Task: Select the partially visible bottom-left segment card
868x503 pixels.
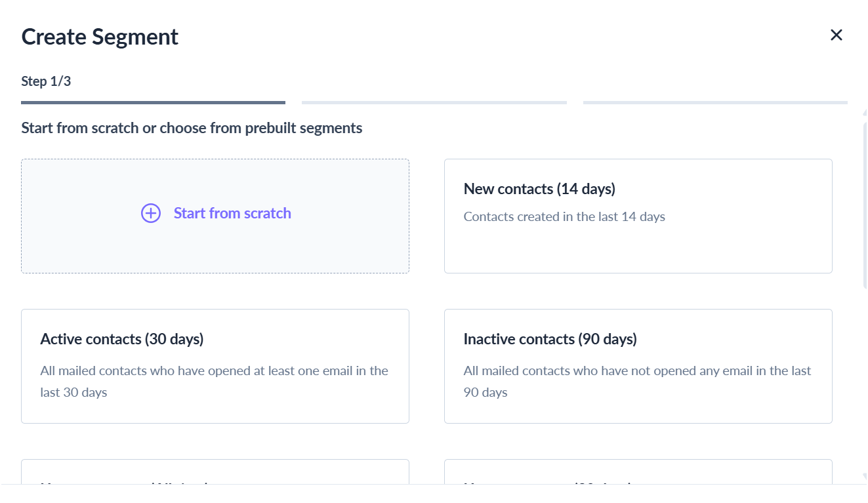Action: pos(215,472)
